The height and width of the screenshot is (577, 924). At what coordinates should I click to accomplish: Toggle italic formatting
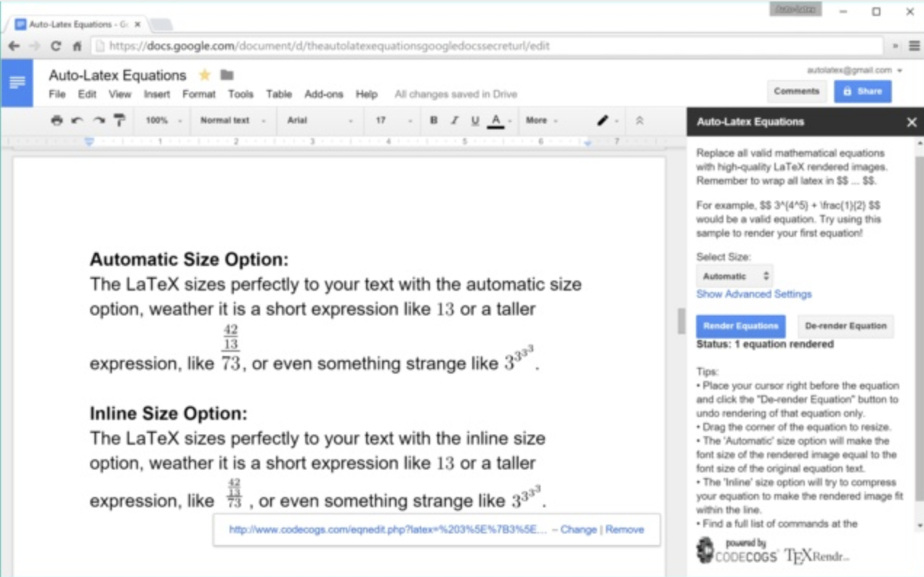tap(453, 121)
